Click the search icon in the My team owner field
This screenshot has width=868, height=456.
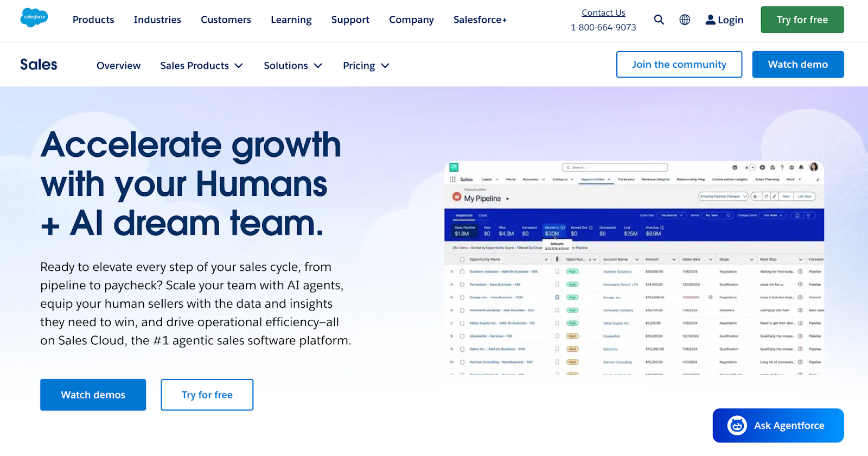click(728, 216)
